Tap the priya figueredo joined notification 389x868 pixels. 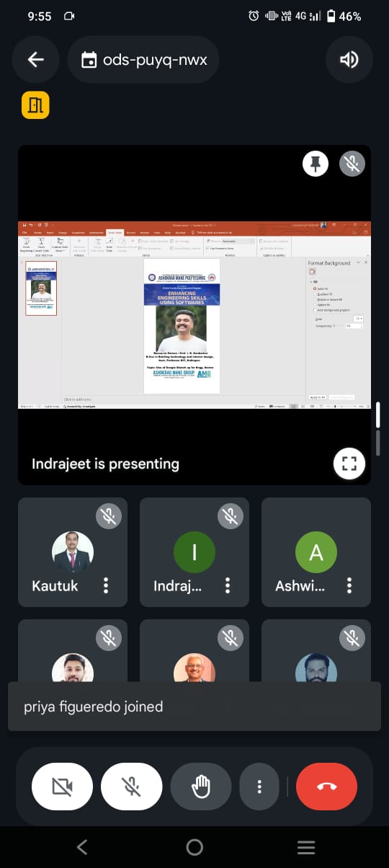pyautogui.click(x=194, y=707)
